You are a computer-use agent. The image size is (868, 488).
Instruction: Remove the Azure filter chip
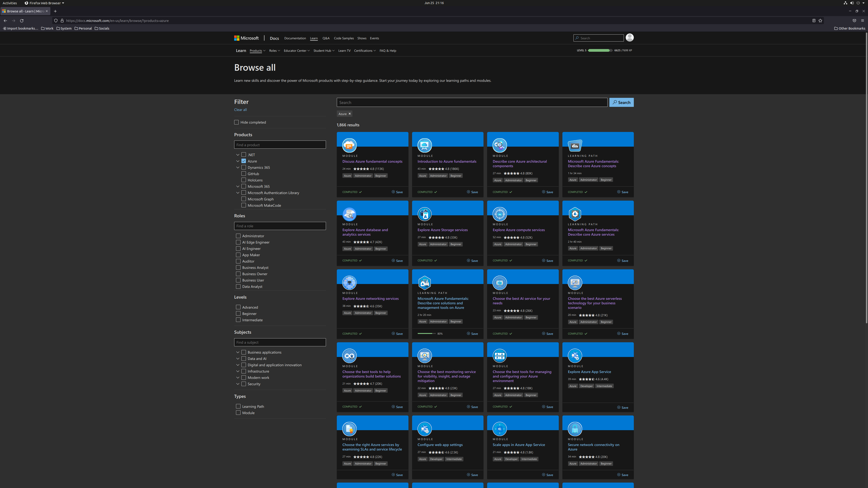(x=349, y=114)
